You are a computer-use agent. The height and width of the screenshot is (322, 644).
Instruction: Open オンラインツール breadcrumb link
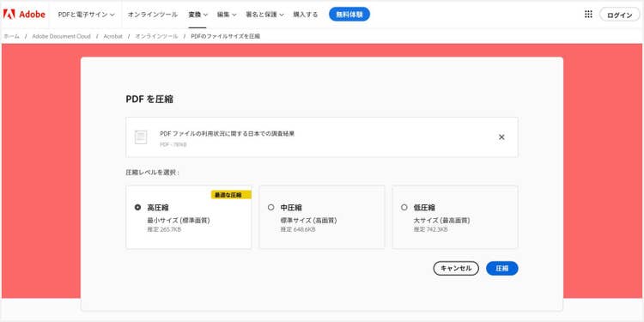[x=156, y=36]
